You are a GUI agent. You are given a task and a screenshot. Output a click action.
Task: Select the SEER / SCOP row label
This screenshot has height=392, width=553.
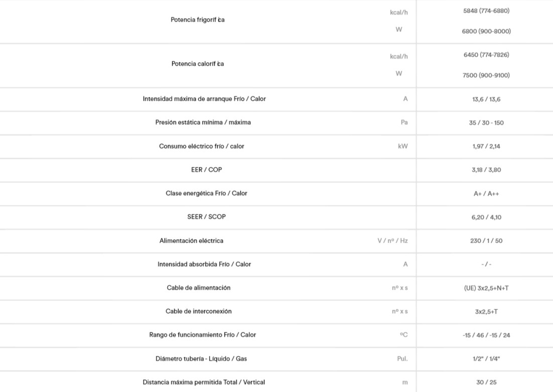(206, 217)
